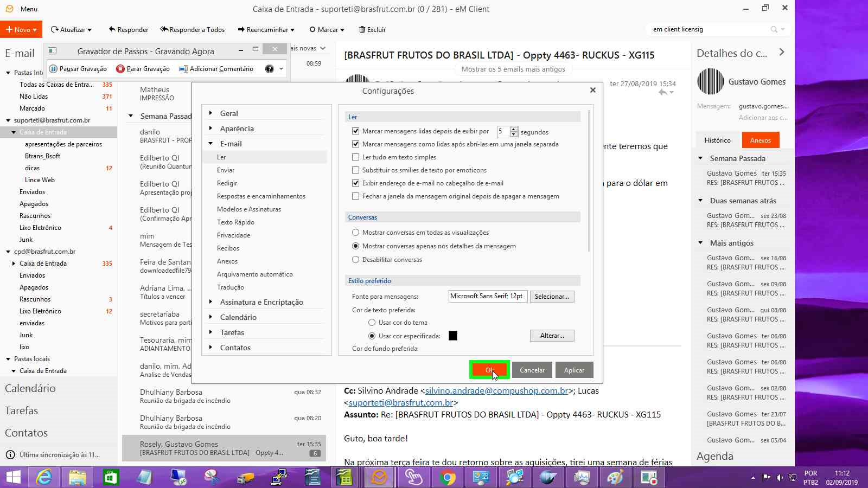Click the eM Client taskbar icon

(x=379, y=477)
